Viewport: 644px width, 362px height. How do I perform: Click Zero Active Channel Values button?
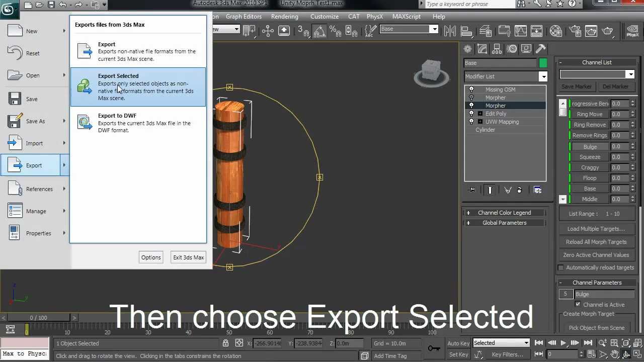coord(596,255)
